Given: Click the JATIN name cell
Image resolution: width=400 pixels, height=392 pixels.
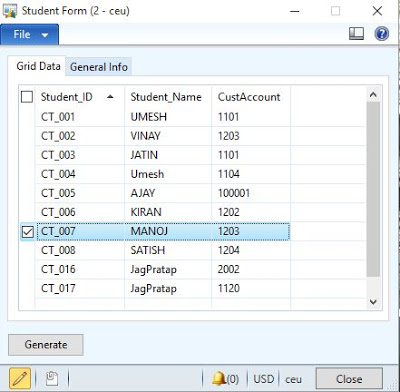Looking at the screenshot, I should click(168, 155).
